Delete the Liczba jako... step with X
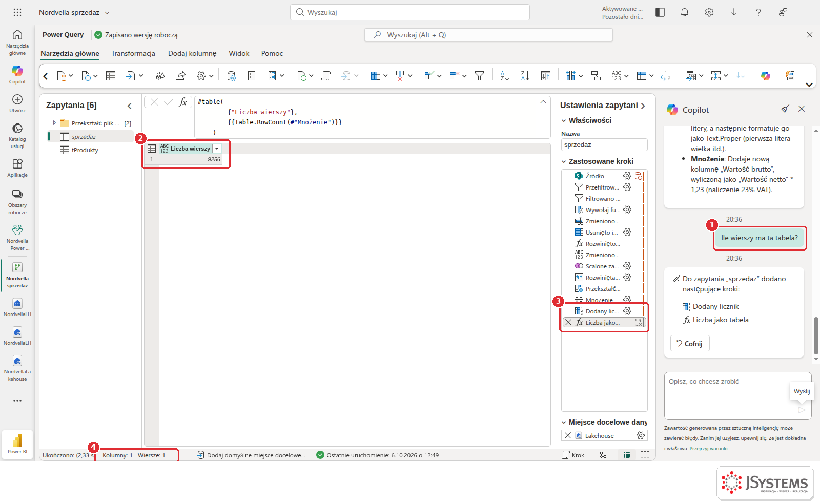Viewport: 820px width, 504px height. tap(568, 322)
